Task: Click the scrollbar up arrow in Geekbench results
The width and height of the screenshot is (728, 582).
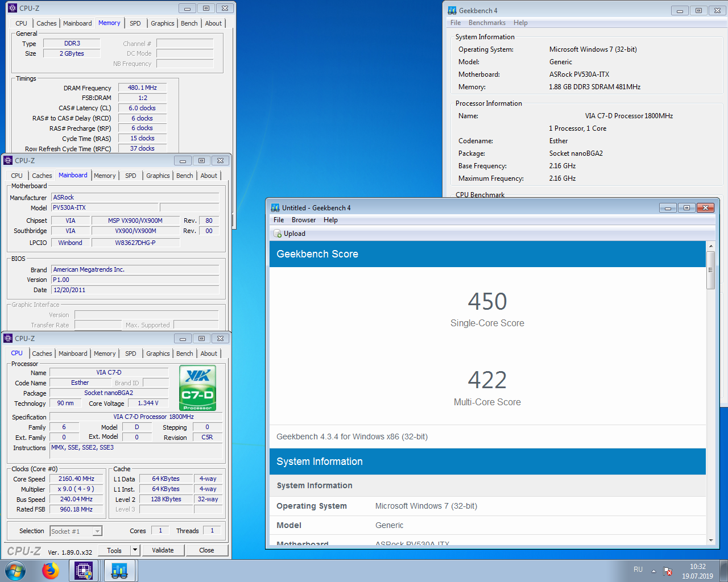Action: pos(710,246)
